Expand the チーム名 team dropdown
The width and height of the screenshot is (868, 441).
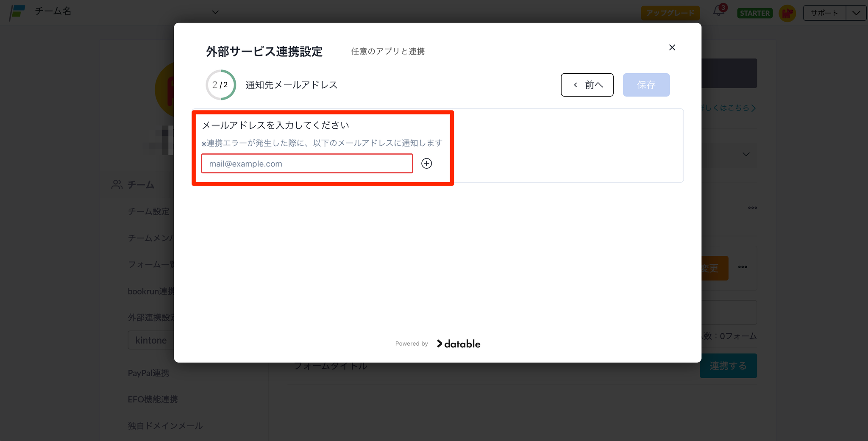click(x=215, y=12)
